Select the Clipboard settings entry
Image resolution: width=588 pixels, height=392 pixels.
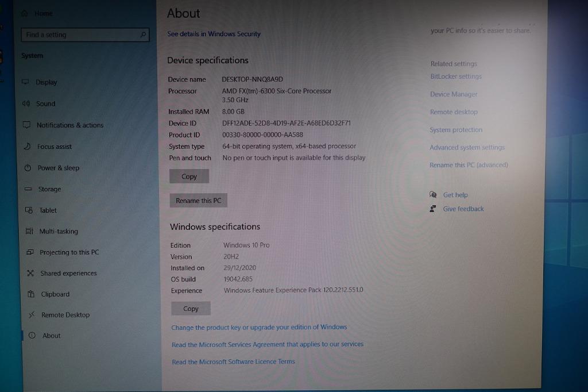click(55, 294)
